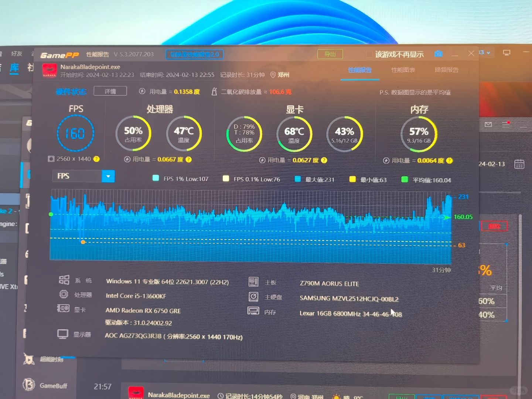Click the monitor icon beside 显示器
Viewport: 532px width, 399px height.
(62, 334)
